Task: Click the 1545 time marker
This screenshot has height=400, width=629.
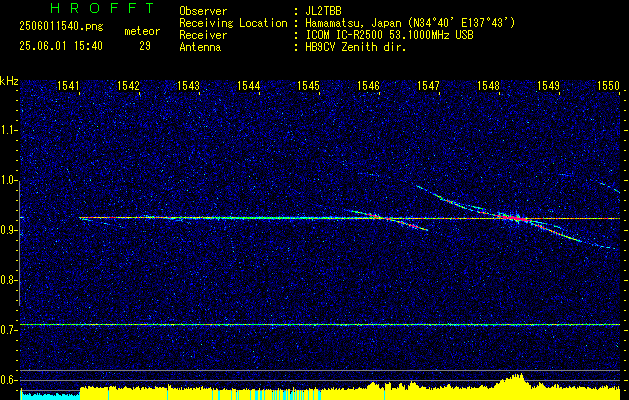Action: (x=308, y=85)
